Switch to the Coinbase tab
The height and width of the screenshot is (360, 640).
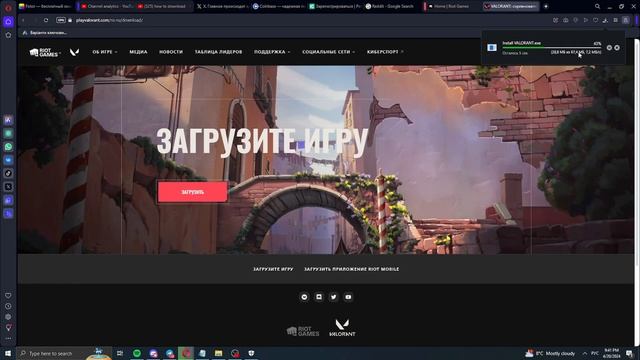278,7
